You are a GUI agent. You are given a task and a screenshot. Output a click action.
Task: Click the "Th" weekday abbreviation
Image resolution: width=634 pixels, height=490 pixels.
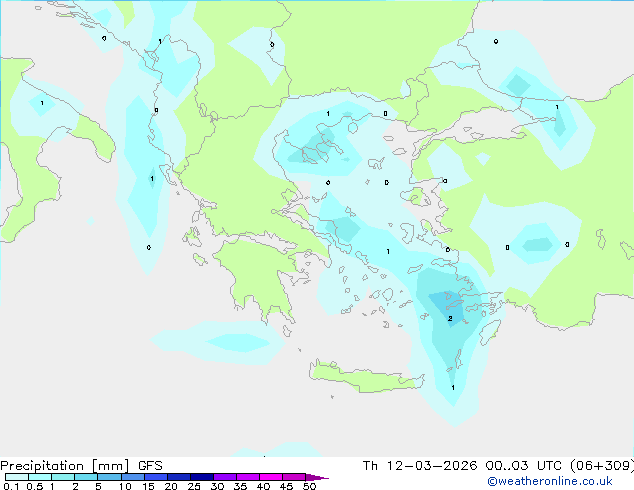(x=370, y=466)
